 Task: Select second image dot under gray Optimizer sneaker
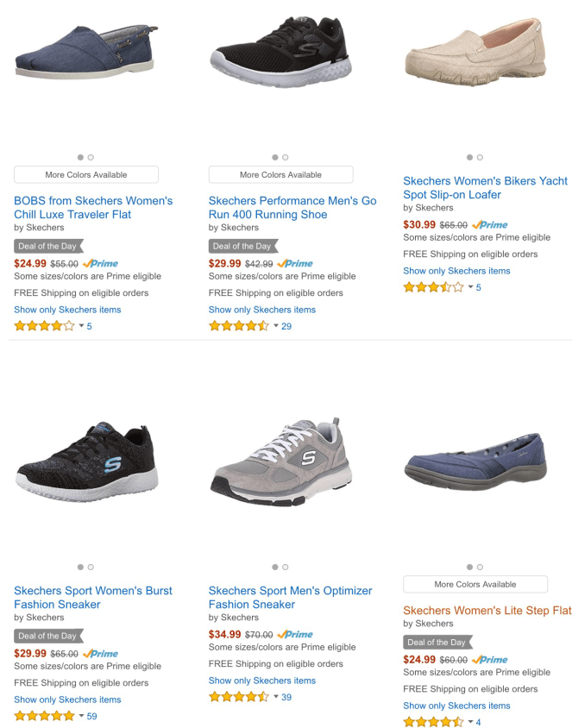[x=286, y=567]
